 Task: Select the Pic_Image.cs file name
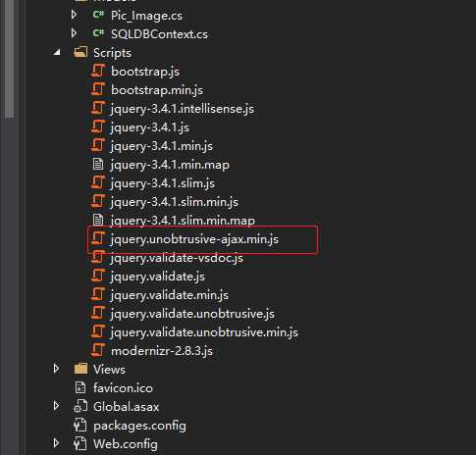(x=146, y=16)
